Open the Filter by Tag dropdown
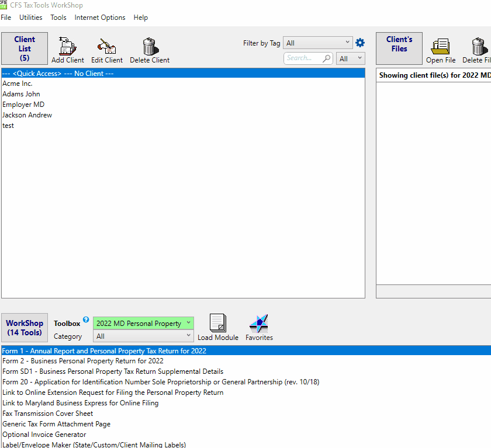Viewport: 491px width, 448px height. [317, 43]
